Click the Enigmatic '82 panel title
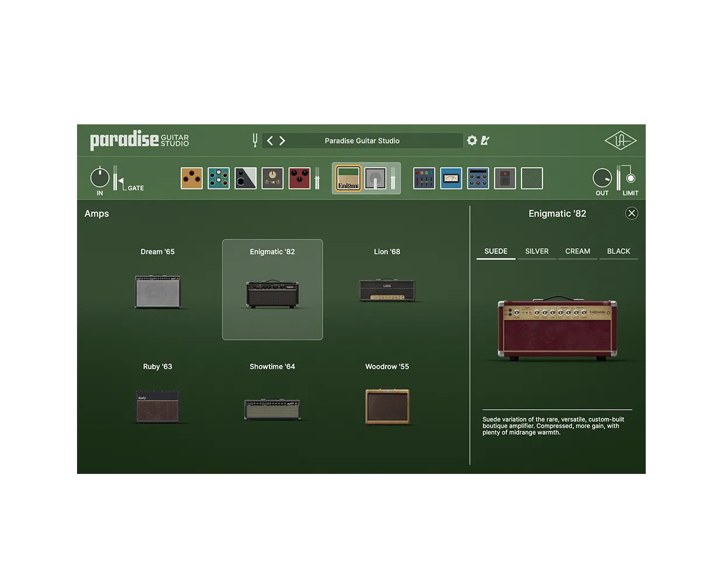The image size is (728, 572). (x=557, y=214)
